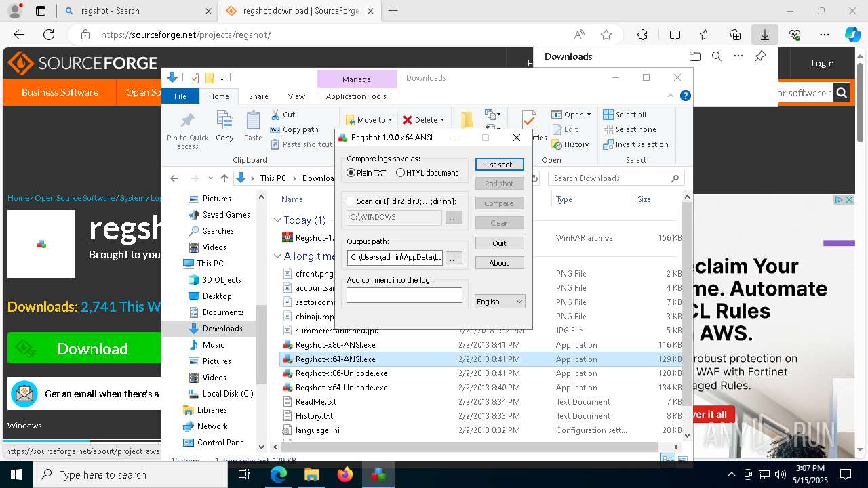The width and height of the screenshot is (868, 488).
Task: Pin the Downloads panel
Action: (760, 56)
